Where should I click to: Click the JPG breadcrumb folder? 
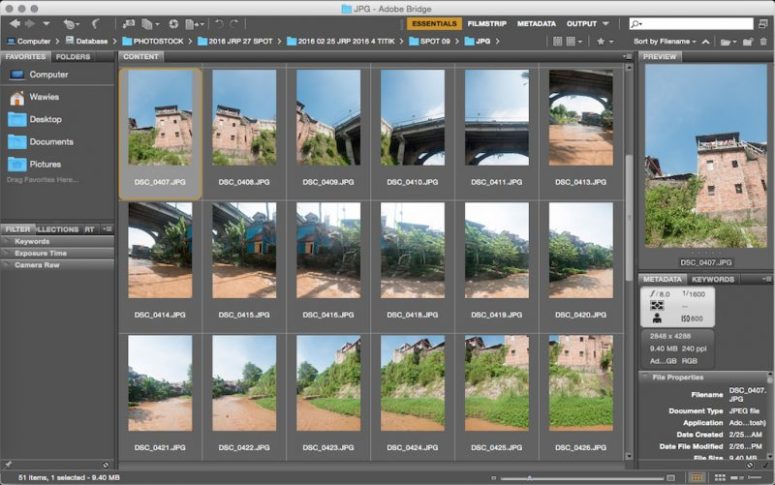(477, 41)
